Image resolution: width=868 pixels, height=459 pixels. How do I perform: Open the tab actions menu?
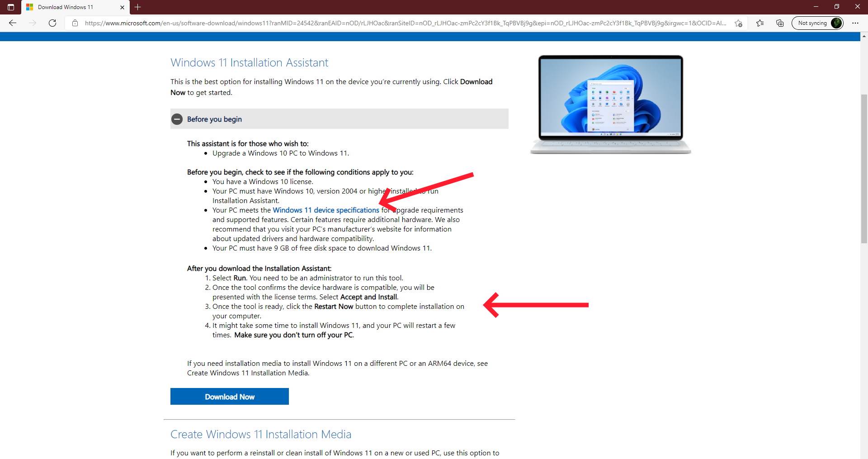point(11,7)
